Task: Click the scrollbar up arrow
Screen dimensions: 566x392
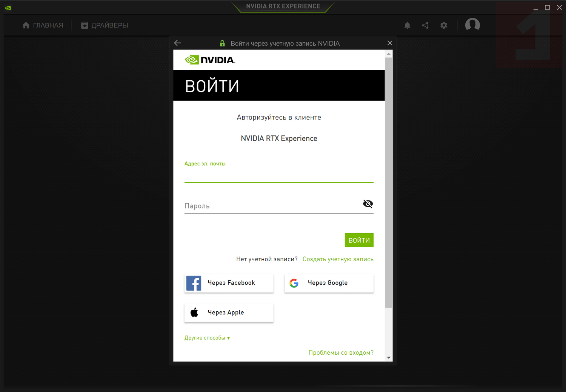Action: click(389, 54)
